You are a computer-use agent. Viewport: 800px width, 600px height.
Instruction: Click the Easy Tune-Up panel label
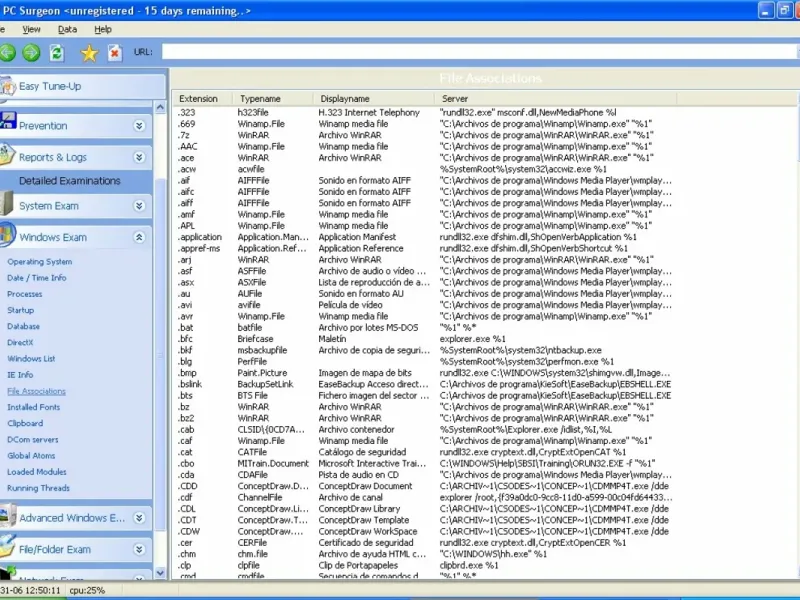coord(50,86)
